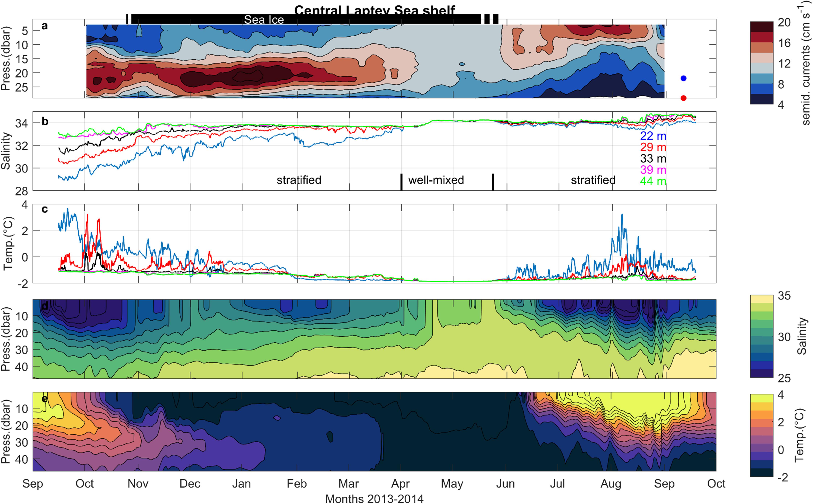Image resolution: width=813 pixels, height=504 pixels.
Task: Click the 'Jun' x-axis label
Action: [x=505, y=484]
